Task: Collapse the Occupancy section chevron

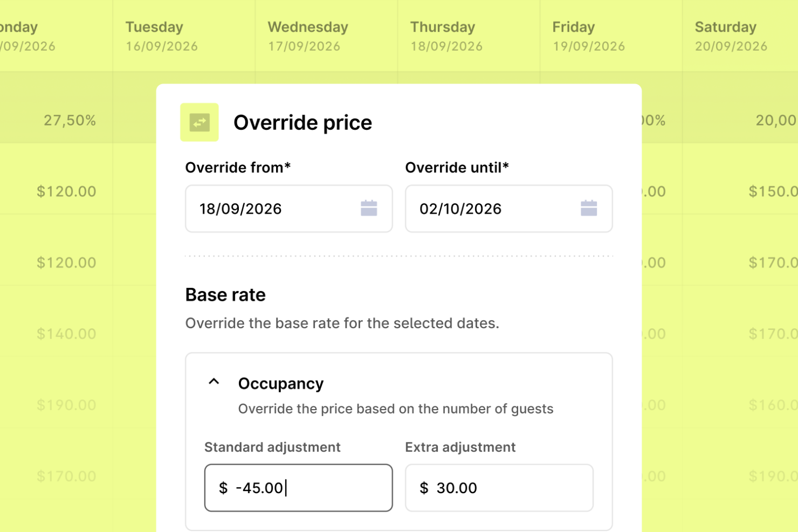Action: (x=214, y=382)
